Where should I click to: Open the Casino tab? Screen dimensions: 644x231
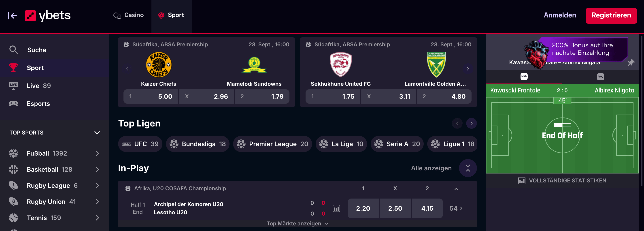tap(129, 15)
